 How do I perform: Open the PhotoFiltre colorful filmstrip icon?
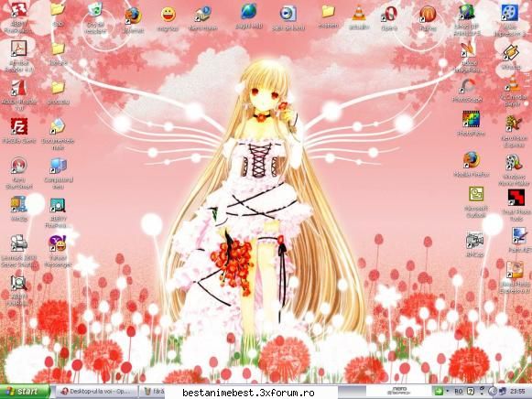pos(471,119)
